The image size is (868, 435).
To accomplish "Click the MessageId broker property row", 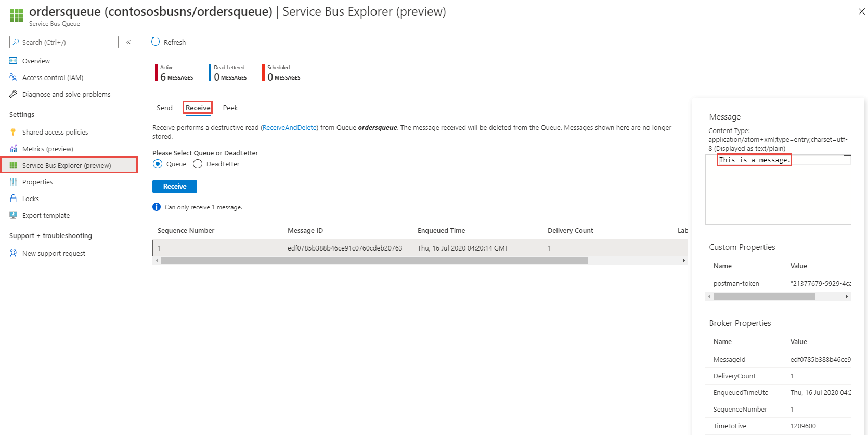I will [x=779, y=360].
